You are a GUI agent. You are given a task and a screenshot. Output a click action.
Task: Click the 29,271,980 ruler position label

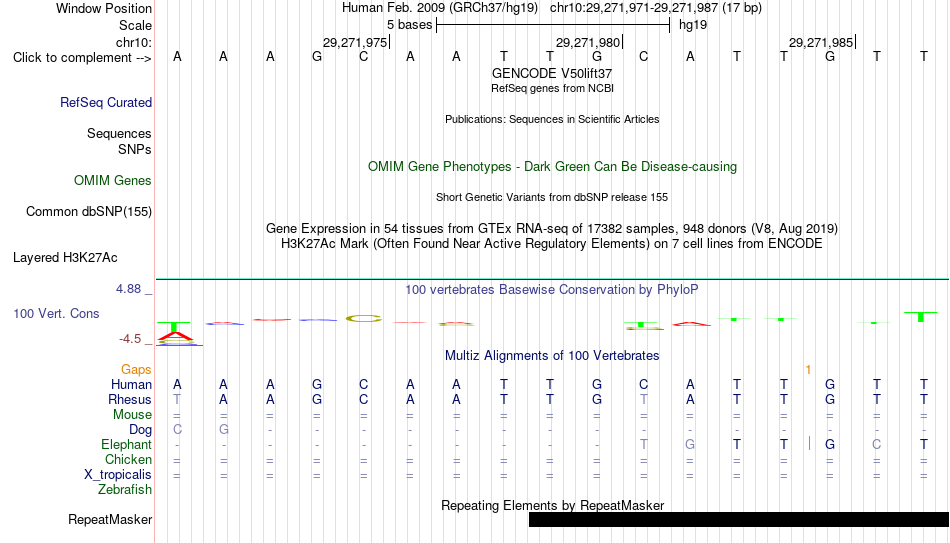pos(588,43)
